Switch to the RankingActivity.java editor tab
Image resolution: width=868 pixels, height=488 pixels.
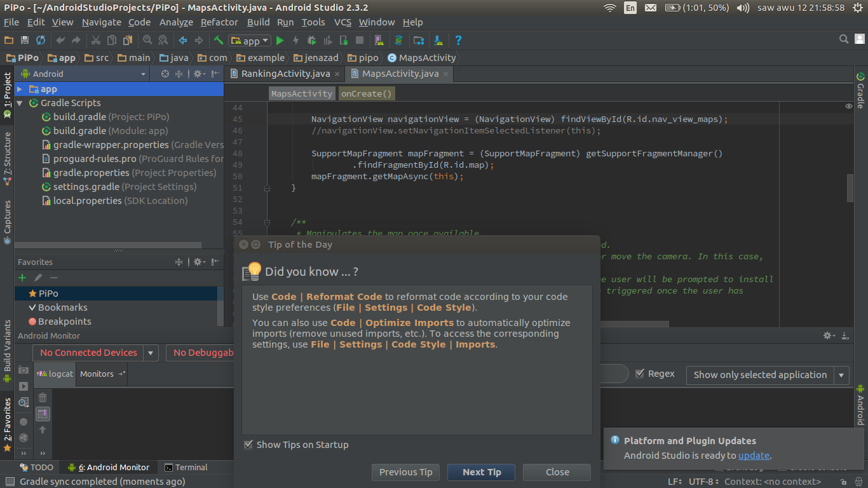click(285, 74)
